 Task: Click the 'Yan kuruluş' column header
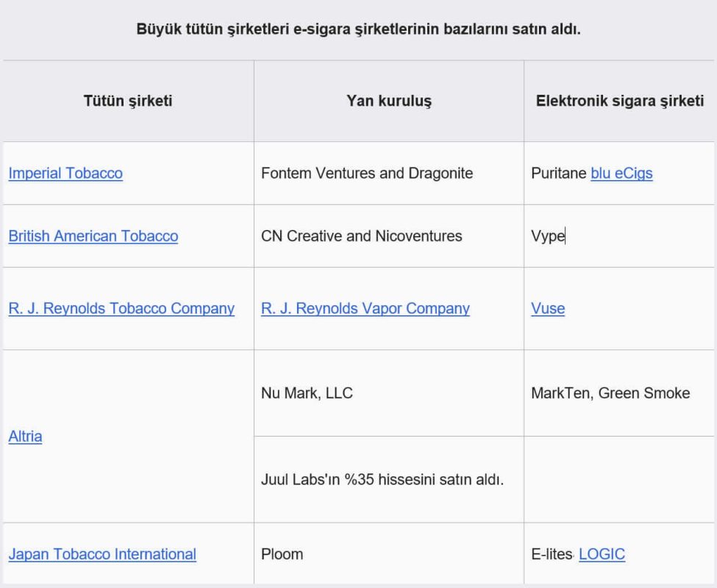[389, 101]
